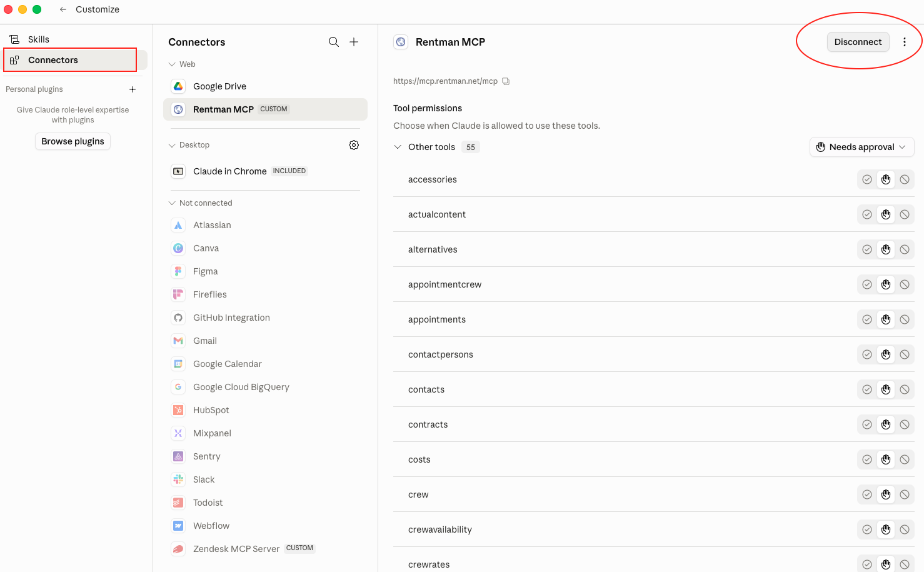Select Connectors in the sidebar
This screenshot has height=572, width=924.
[x=75, y=60]
